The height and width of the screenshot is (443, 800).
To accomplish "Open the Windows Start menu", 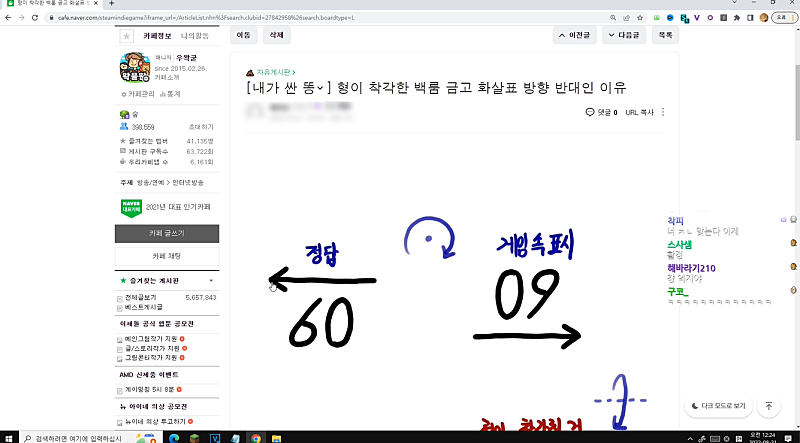I will tap(11, 438).
